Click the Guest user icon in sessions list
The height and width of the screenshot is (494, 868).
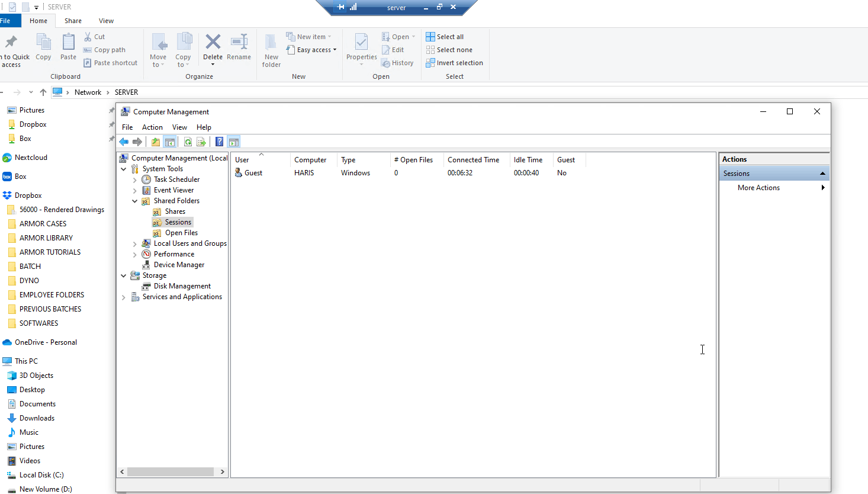[239, 172]
